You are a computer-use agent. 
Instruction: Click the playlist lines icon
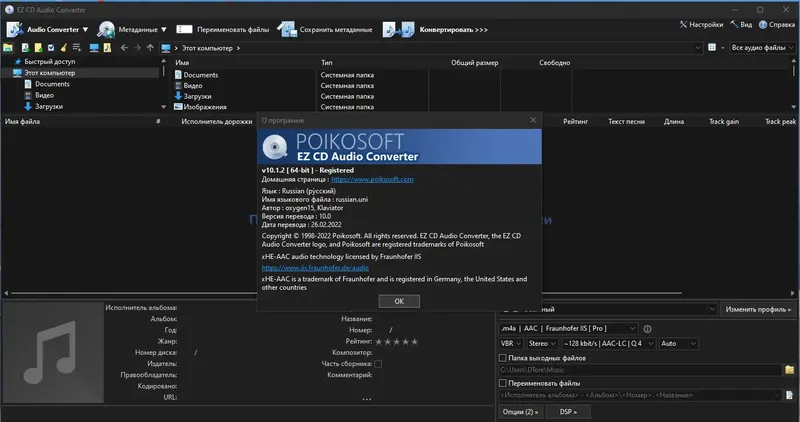pyautogui.click(x=77, y=48)
